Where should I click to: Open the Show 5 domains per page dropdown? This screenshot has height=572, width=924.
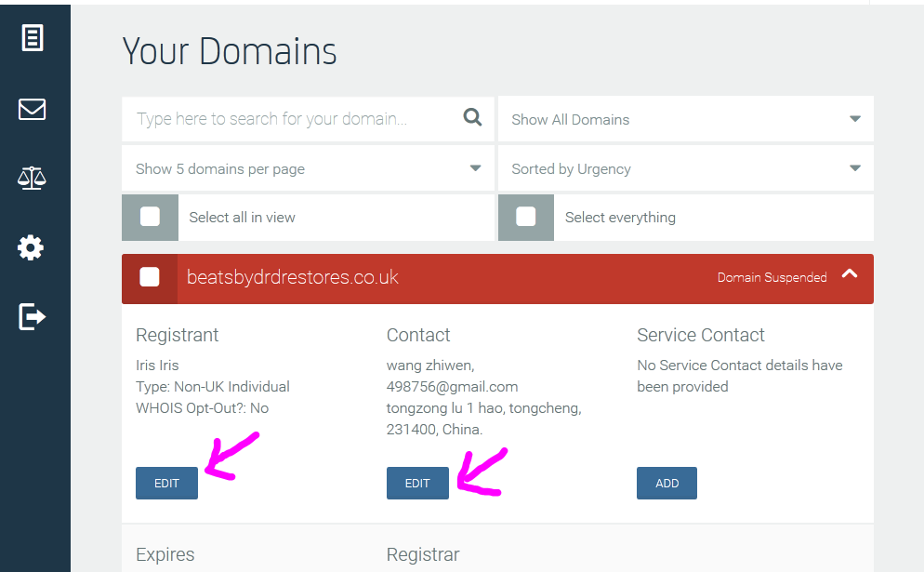(308, 168)
